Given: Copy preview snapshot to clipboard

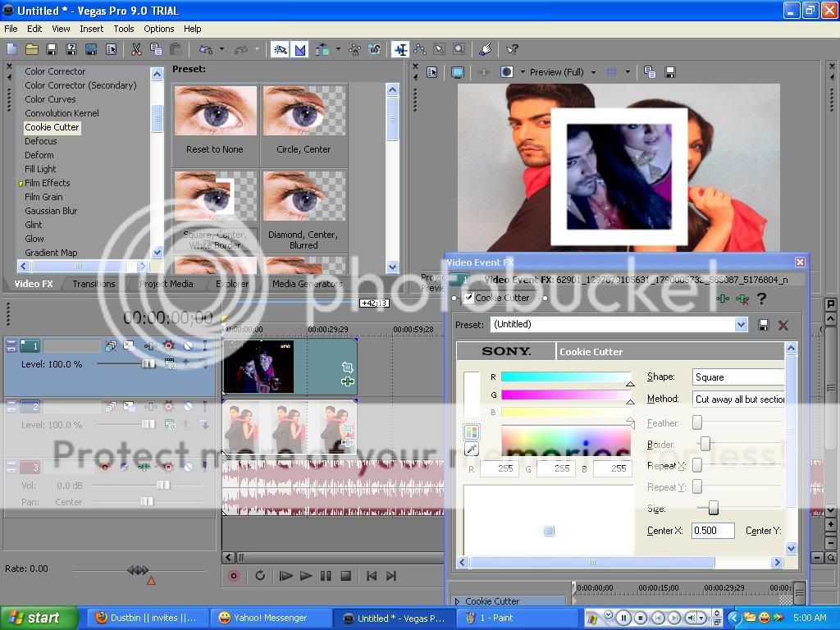Looking at the screenshot, I should pyautogui.click(x=650, y=72).
